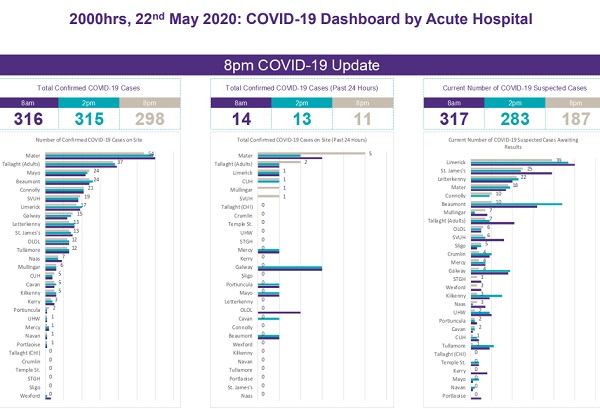Image resolution: width=600 pixels, height=409 pixels.
Task: Click the Galway bar in Past 24 Hours chart
Action: pos(290,268)
